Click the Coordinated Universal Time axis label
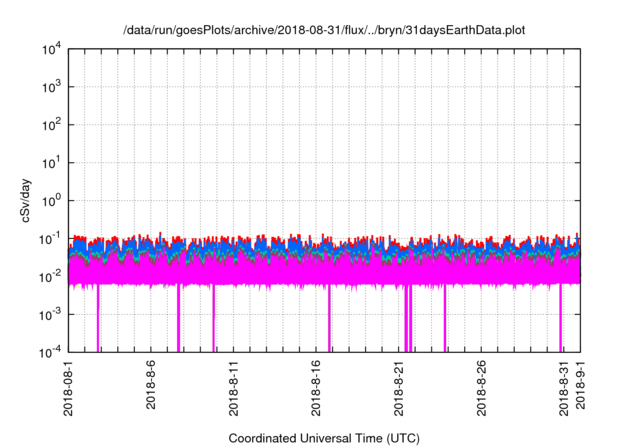This screenshot has height=448, width=640. point(324,438)
